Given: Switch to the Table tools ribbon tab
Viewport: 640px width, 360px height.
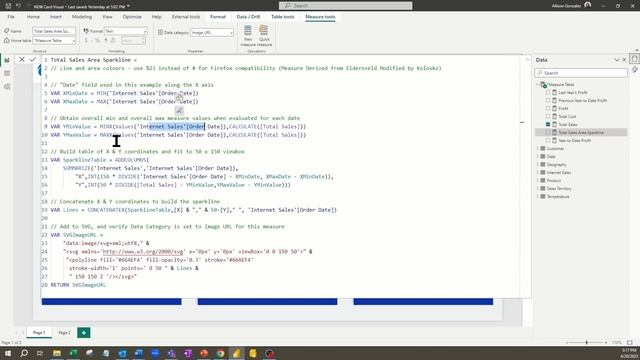Looking at the screenshot, I should tap(282, 17).
